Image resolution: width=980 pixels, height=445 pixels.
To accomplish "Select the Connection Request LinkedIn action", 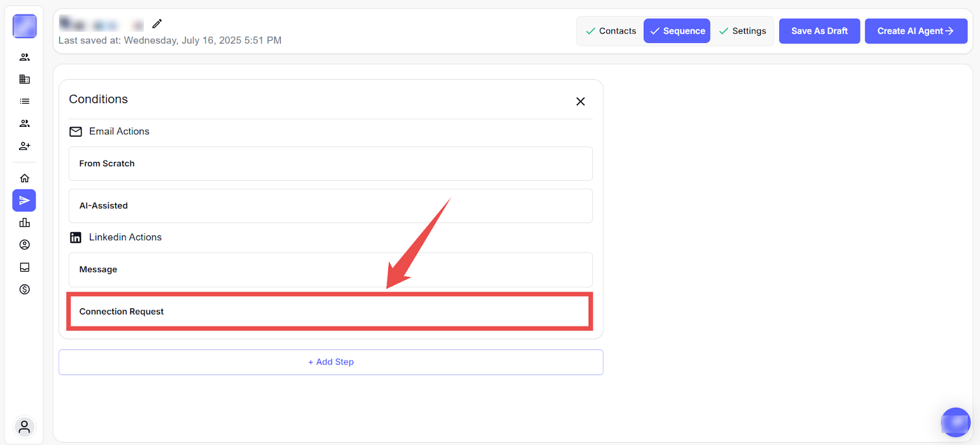I will (330, 311).
